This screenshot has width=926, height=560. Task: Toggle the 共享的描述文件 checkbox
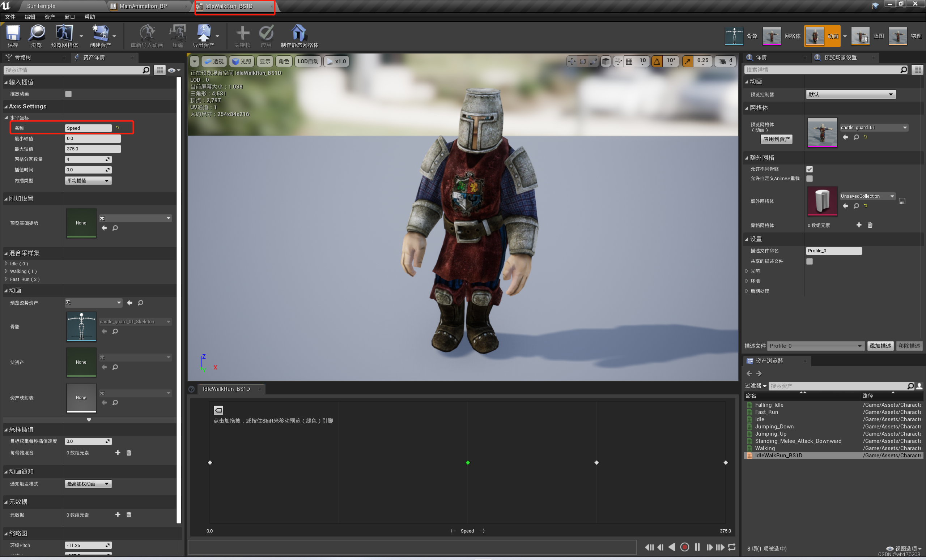click(x=809, y=261)
